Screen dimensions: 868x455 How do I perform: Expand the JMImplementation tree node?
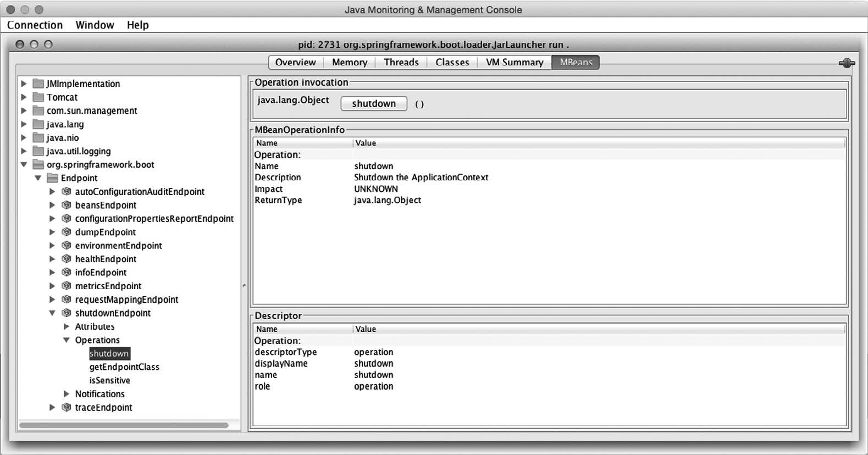coord(24,84)
